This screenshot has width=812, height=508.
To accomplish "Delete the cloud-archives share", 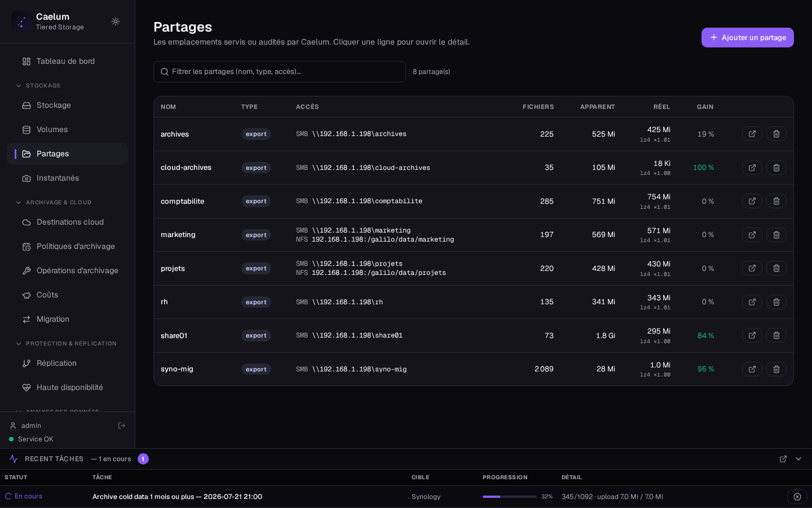I will [x=776, y=168].
